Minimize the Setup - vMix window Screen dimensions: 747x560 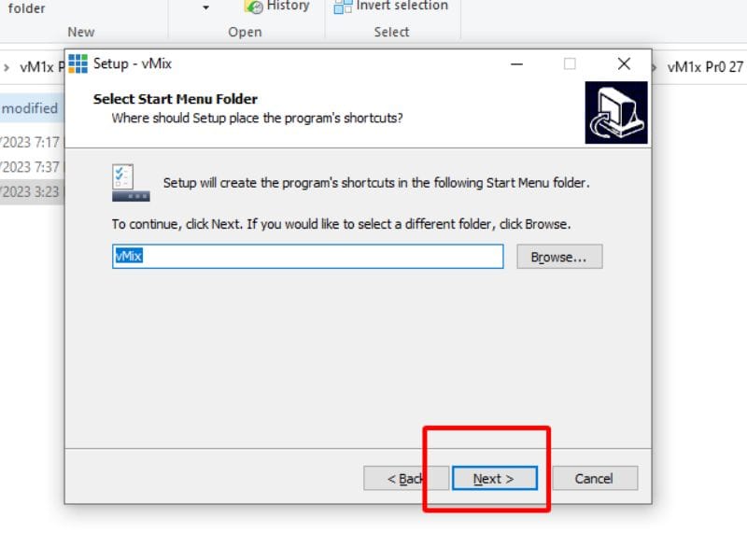[x=516, y=63]
